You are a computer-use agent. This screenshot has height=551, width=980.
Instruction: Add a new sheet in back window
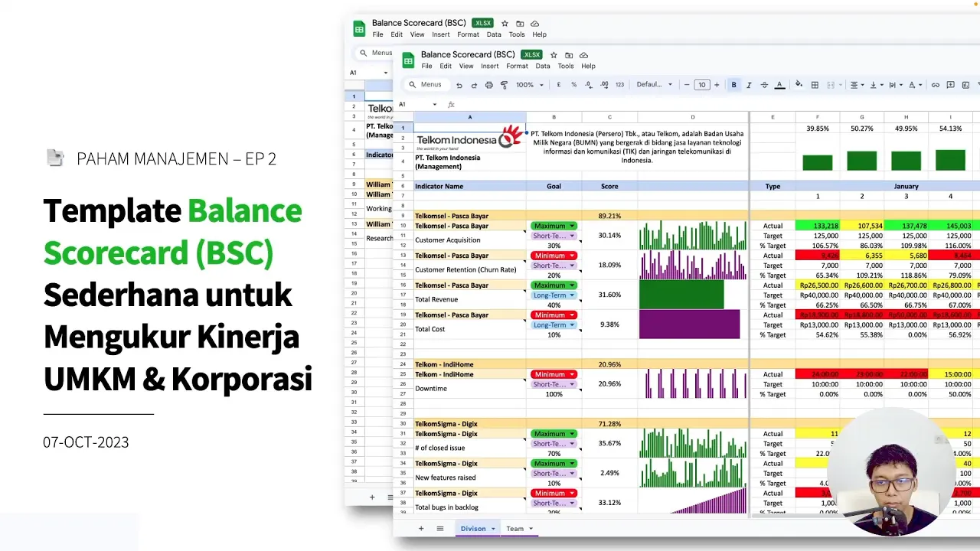click(372, 497)
